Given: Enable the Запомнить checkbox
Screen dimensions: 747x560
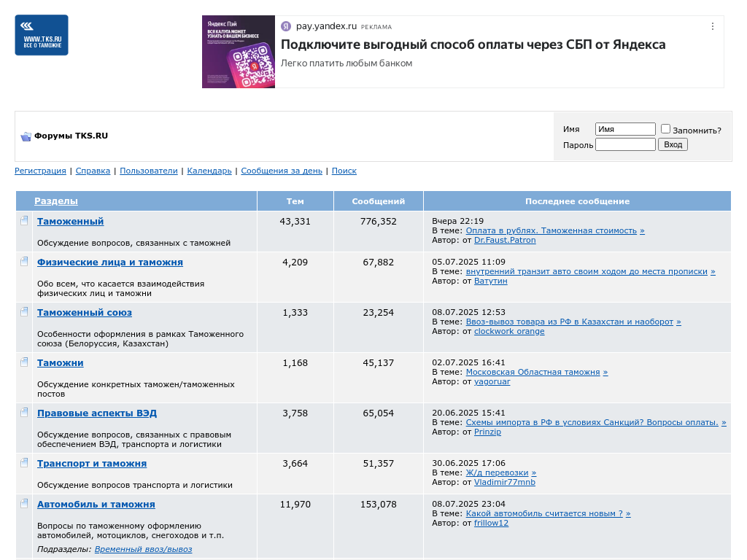Looking at the screenshot, I should click(x=665, y=129).
